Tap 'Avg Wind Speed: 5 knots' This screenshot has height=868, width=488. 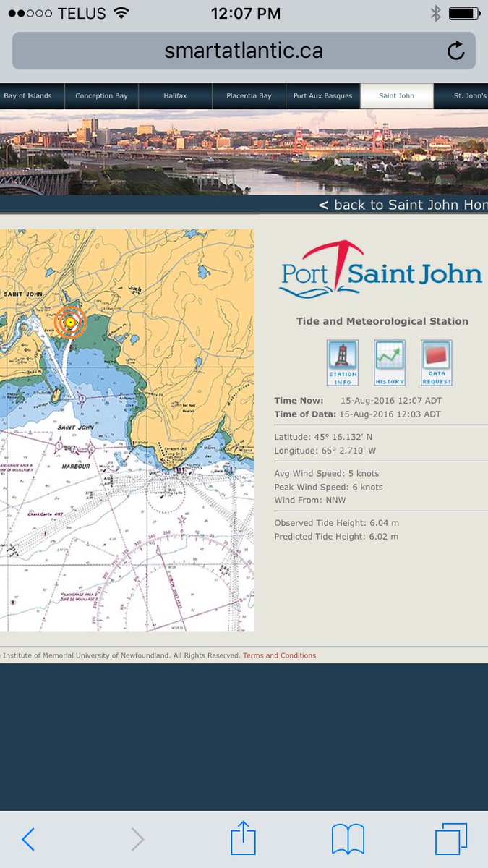327,474
